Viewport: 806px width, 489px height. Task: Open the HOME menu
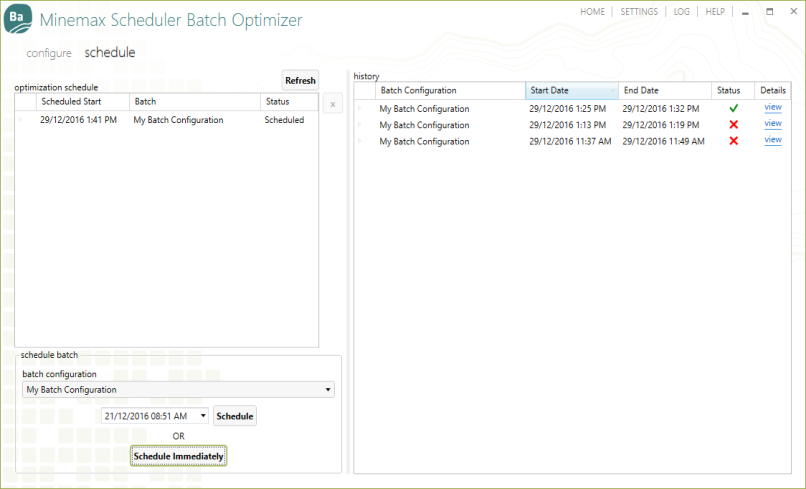click(592, 12)
